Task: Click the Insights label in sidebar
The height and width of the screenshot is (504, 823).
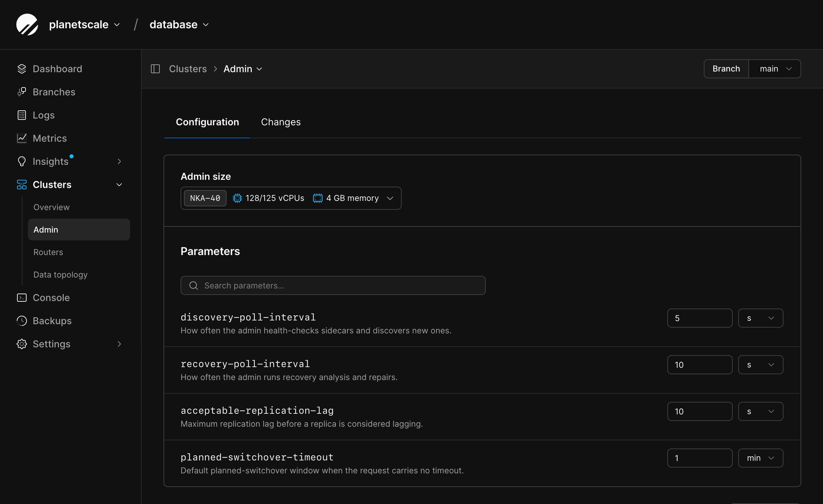Action: point(50,161)
